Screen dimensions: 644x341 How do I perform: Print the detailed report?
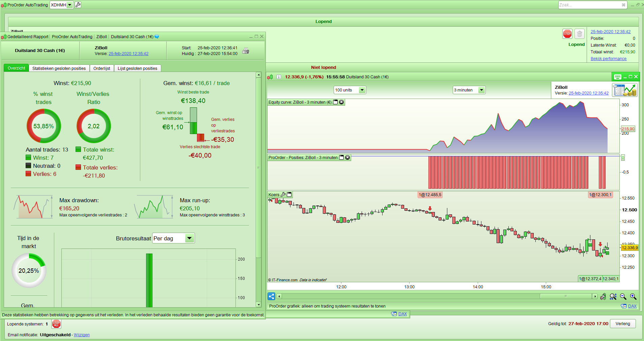246,51
